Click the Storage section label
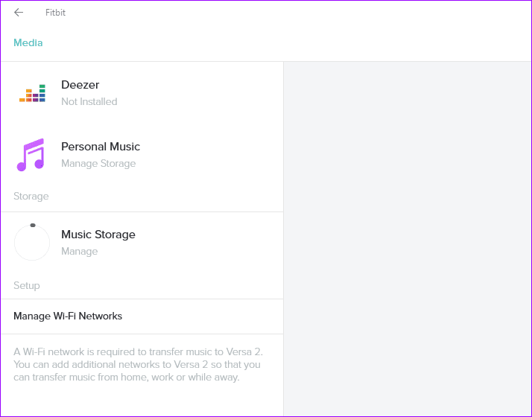 point(31,197)
